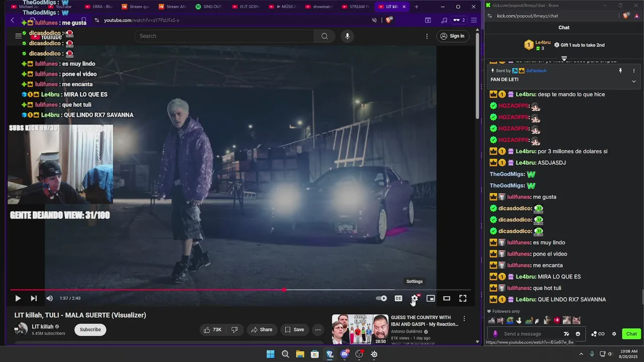The height and width of the screenshot is (362, 644).
Task: Open the YouTube hamburger guide menu
Action: 19,36
